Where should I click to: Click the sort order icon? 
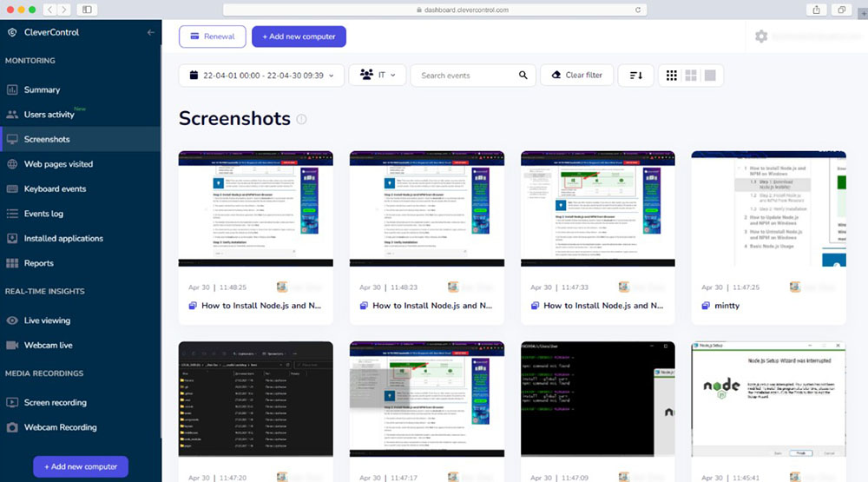click(635, 76)
